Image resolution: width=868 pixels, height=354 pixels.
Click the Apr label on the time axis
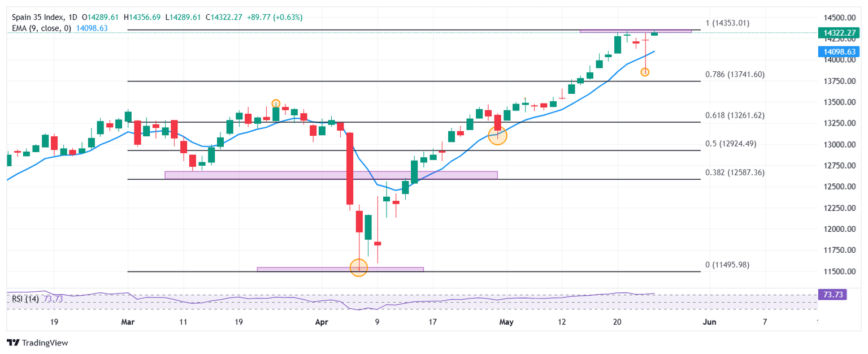pos(322,322)
